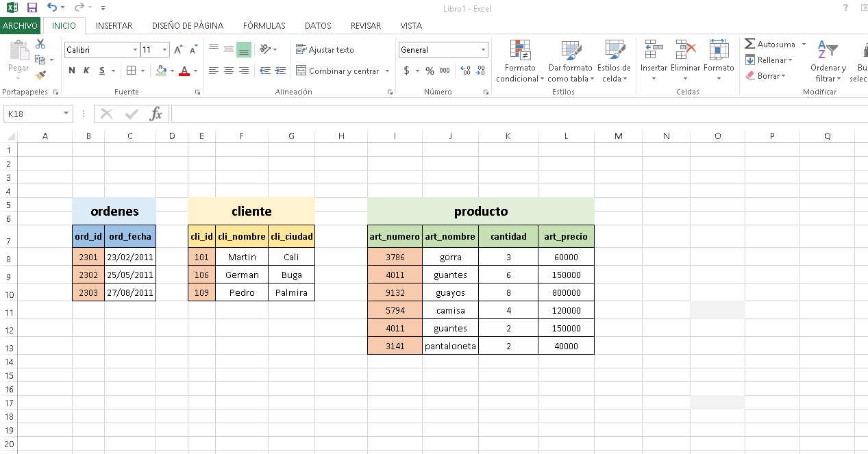Click the Ajustar texto button
868x454 pixels.
pyautogui.click(x=325, y=50)
